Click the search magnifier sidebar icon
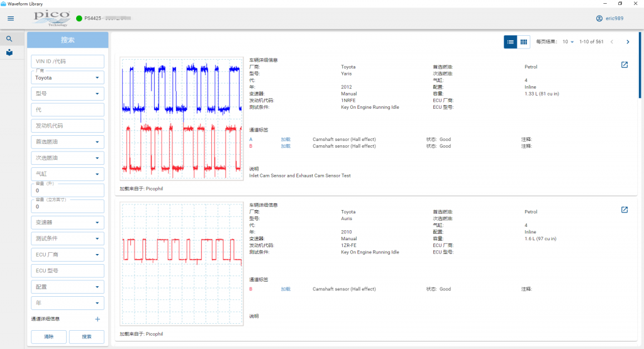644x349 pixels. pos(9,39)
